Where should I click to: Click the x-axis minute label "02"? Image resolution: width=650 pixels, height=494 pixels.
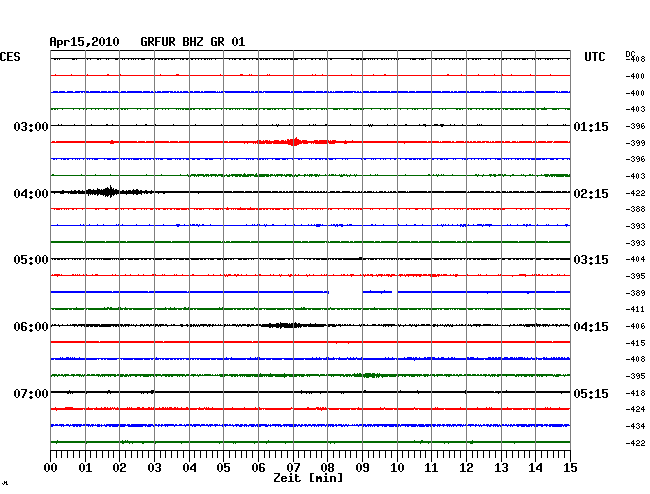[x=119, y=467]
